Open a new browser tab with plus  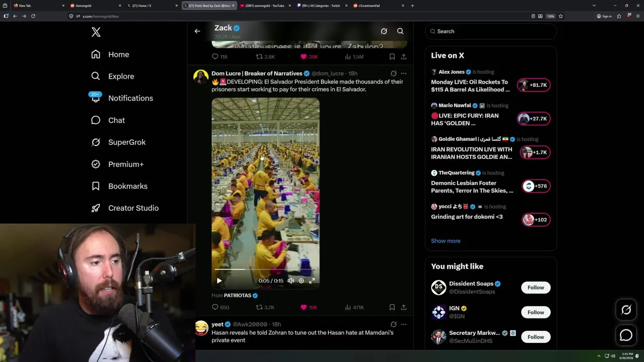(x=413, y=6)
